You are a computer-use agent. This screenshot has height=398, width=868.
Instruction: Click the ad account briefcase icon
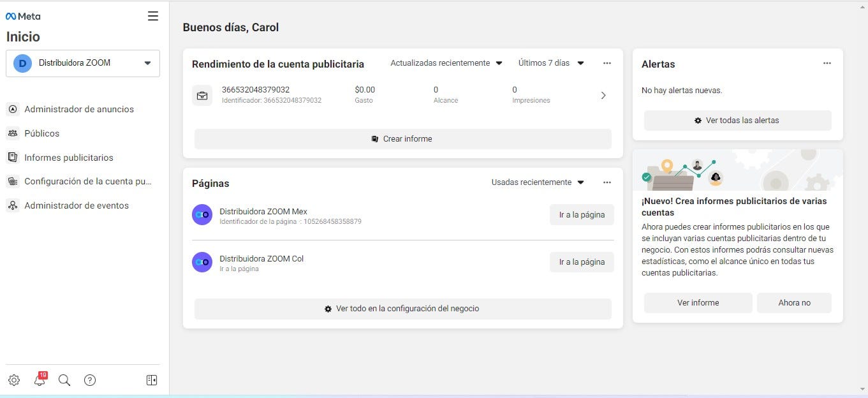tap(202, 96)
